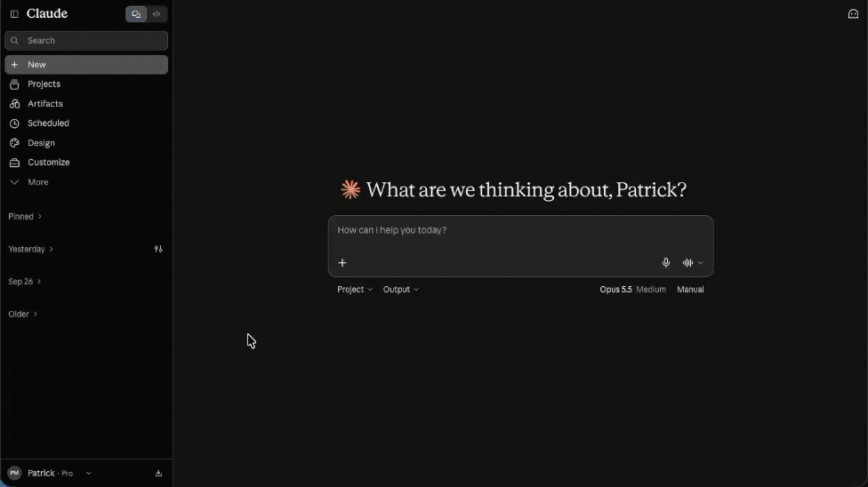
Task: Click the Customize briefcase icon
Action: [x=14, y=162]
